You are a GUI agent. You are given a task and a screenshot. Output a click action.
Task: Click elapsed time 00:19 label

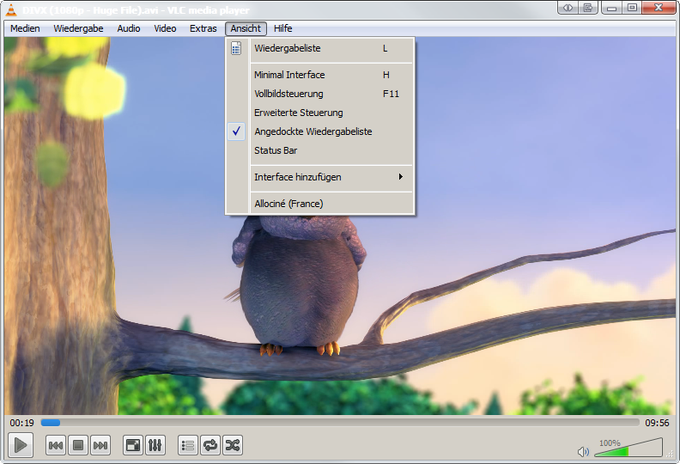[x=22, y=422]
